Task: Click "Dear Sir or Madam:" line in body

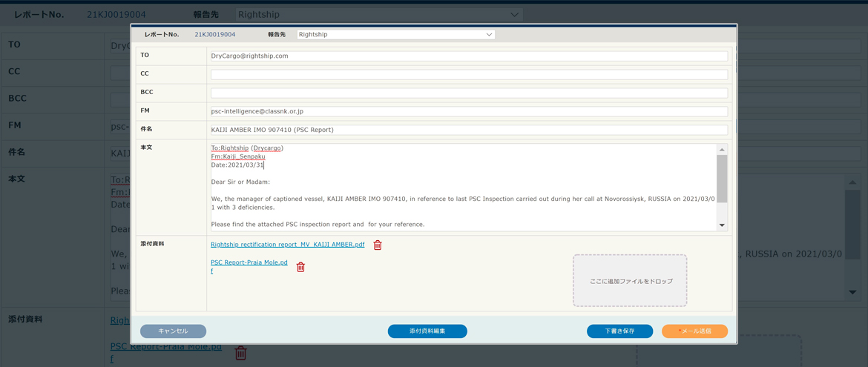Action: click(x=242, y=182)
